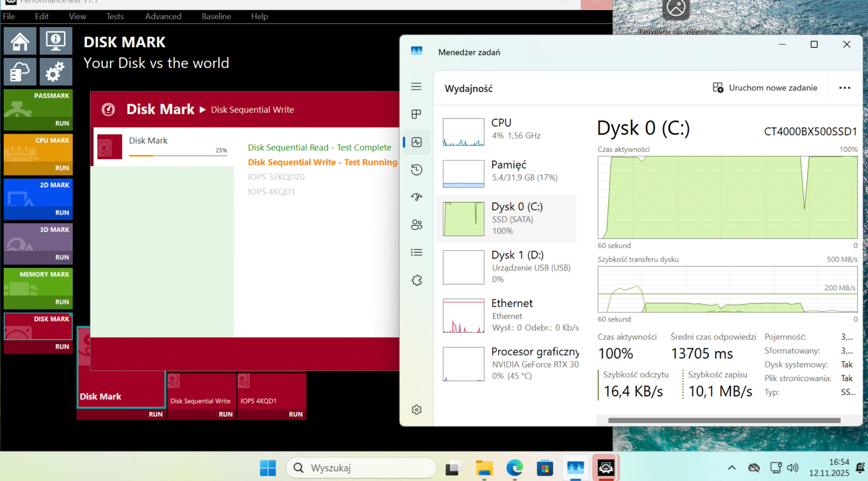This screenshot has width=868, height=481.
Task: Open the clock showing 16:54
Action: (829, 468)
